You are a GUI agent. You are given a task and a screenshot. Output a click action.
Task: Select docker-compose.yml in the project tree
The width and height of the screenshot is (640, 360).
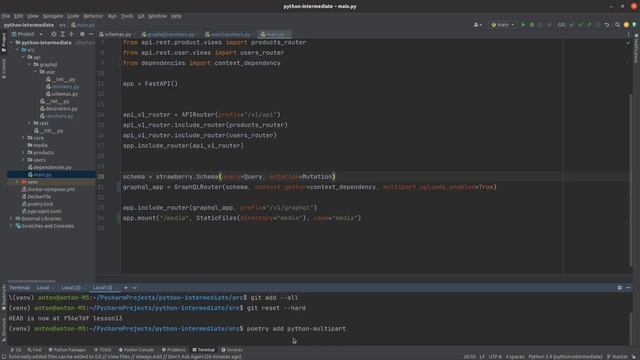[x=48, y=189]
